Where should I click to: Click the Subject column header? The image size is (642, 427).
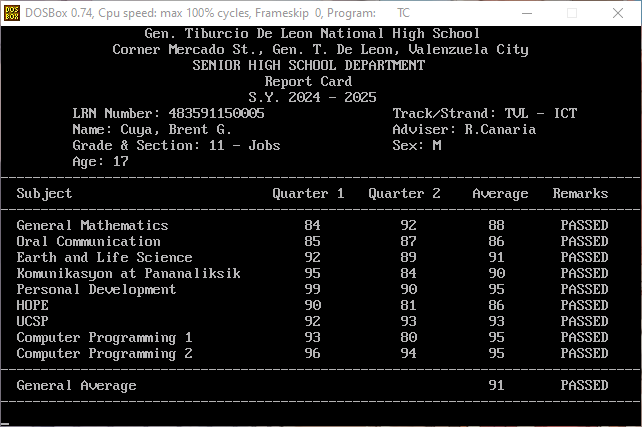pyautogui.click(x=44, y=194)
